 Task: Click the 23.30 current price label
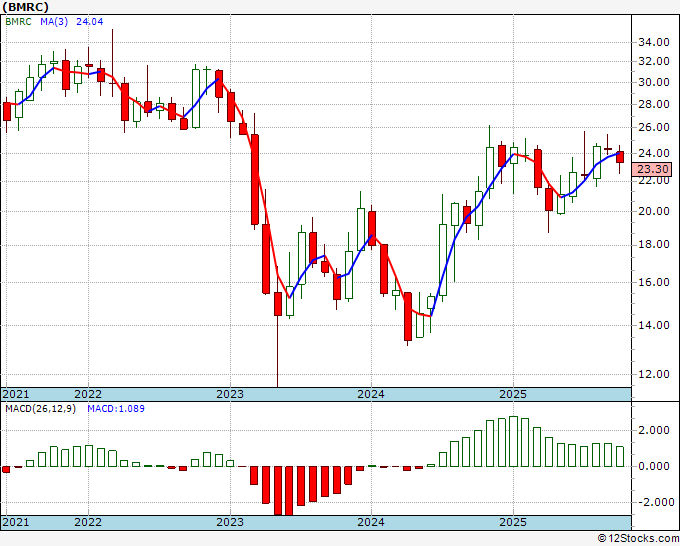(x=651, y=169)
